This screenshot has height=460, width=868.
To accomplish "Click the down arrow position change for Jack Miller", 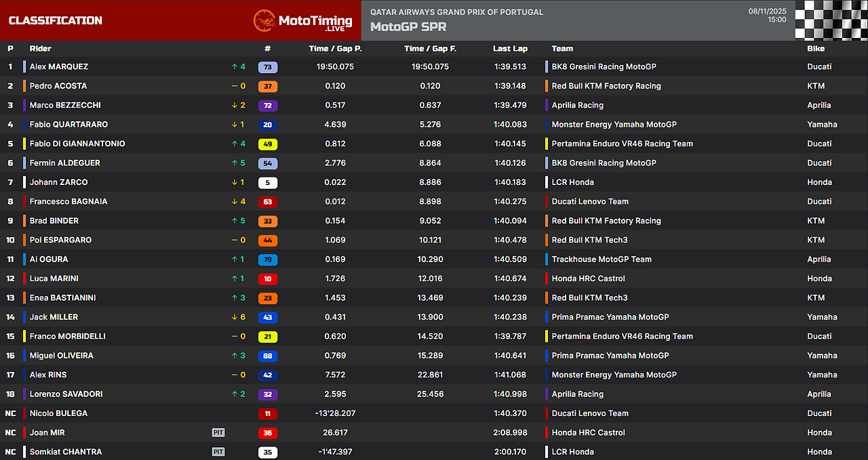I will (234, 317).
